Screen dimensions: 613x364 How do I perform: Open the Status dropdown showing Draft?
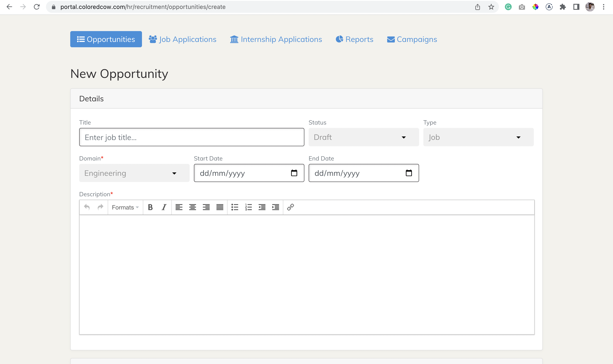[x=364, y=137]
